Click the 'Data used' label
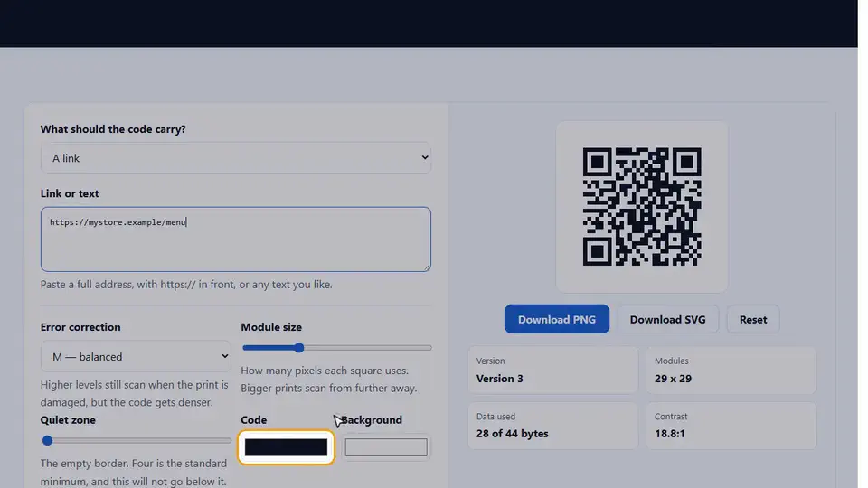This screenshot has width=868, height=488. point(495,416)
